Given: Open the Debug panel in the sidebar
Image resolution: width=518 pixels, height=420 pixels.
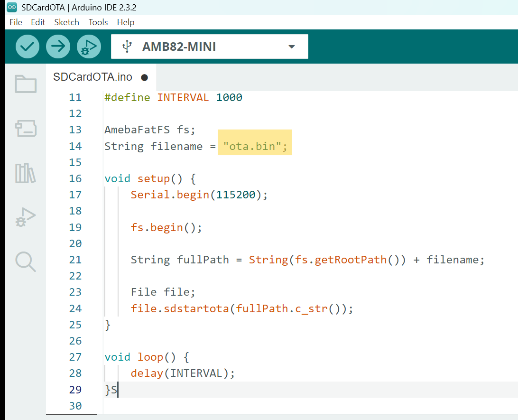Looking at the screenshot, I should (x=26, y=217).
